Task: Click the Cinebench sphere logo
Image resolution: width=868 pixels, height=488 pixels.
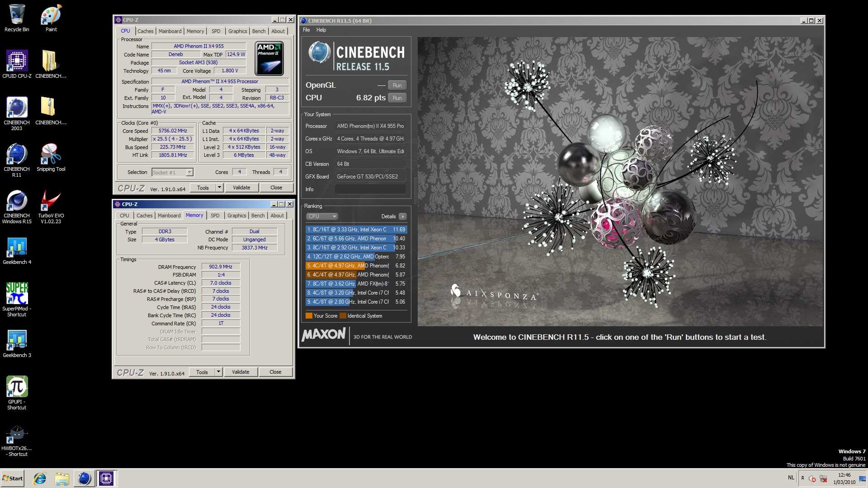Action: pyautogui.click(x=320, y=52)
